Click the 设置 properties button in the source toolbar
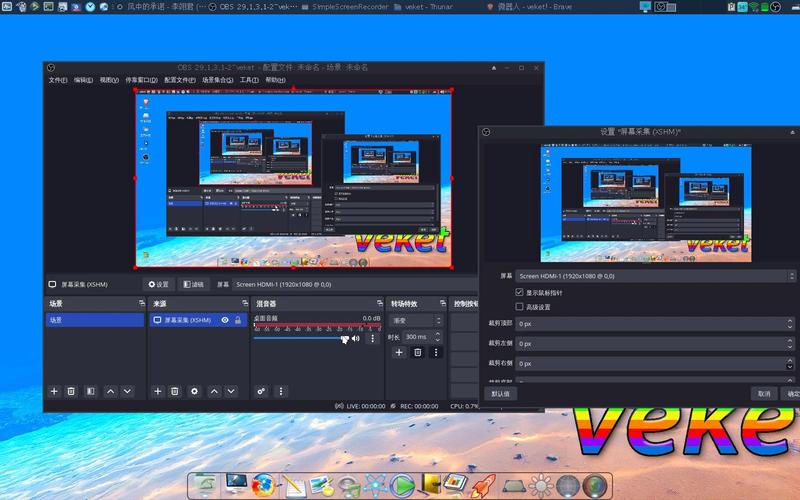 click(158, 284)
